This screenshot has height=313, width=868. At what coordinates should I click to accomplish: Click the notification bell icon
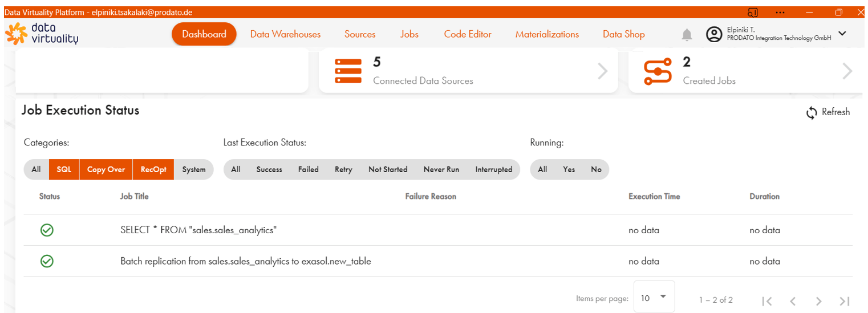(x=687, y=35)
